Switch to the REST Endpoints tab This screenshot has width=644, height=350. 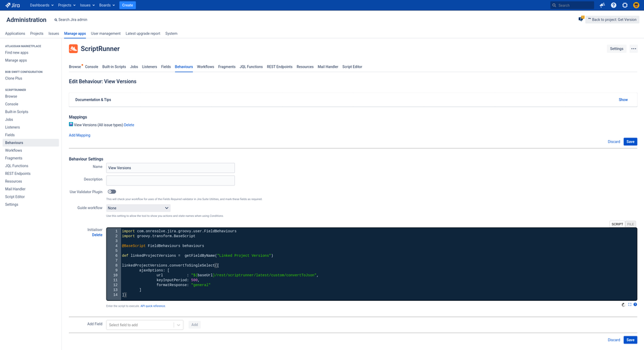coord(279,67)
